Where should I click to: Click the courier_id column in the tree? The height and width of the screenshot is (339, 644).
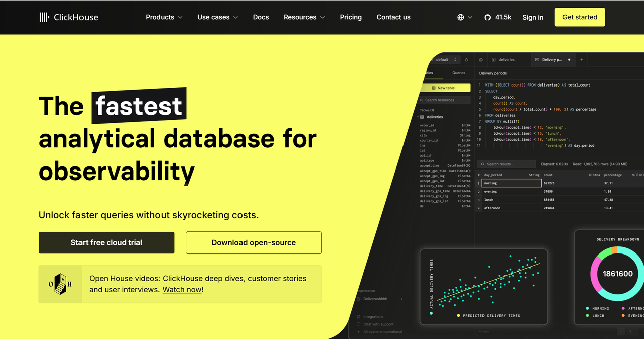click(x=429, y=140)
